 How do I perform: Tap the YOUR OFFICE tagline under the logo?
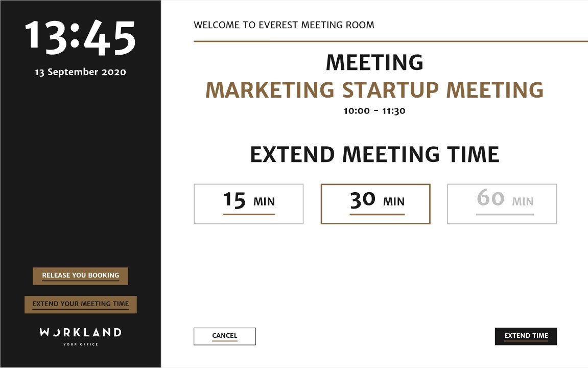[x=80, y=344]
